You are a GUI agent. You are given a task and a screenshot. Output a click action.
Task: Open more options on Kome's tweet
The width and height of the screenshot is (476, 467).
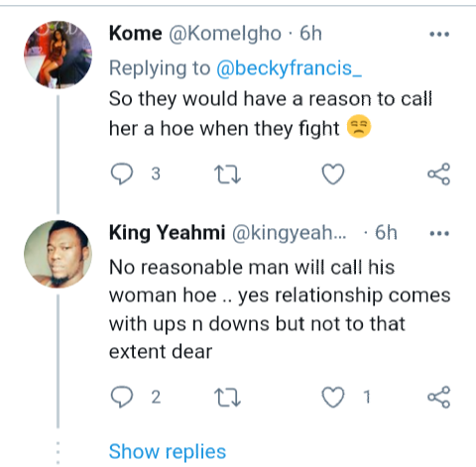(439, 34)
